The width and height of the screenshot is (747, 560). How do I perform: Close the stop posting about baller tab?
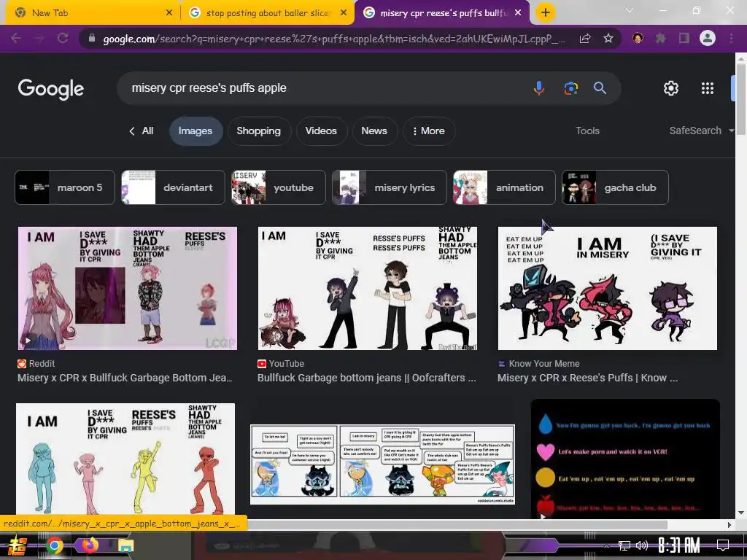click(344, 13)
